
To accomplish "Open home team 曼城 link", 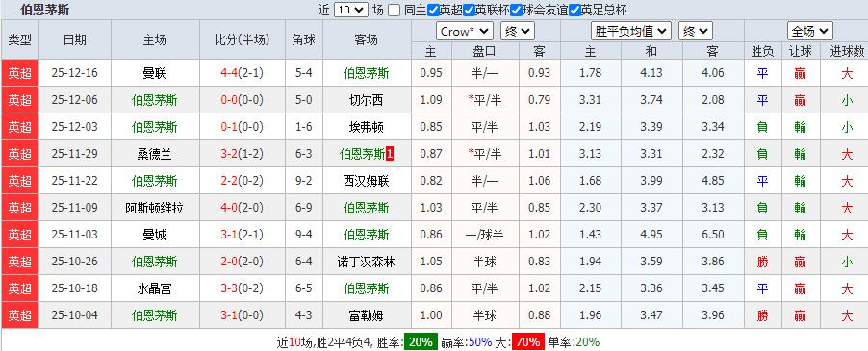I will coord(154,235).
